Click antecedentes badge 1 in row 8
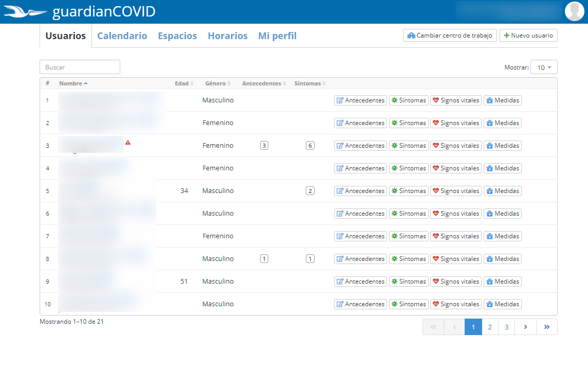Viewport: 588px width, 368px height. pyautogui.click(x=264, y=259)
